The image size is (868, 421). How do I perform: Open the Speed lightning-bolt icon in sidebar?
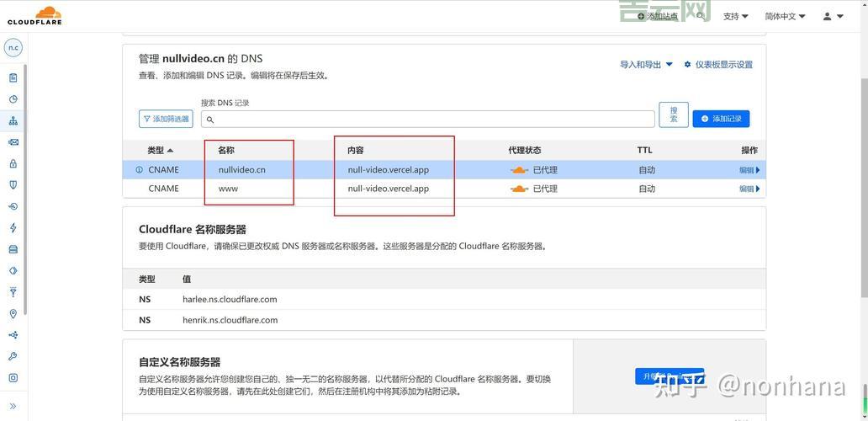(x=13, y=227)
